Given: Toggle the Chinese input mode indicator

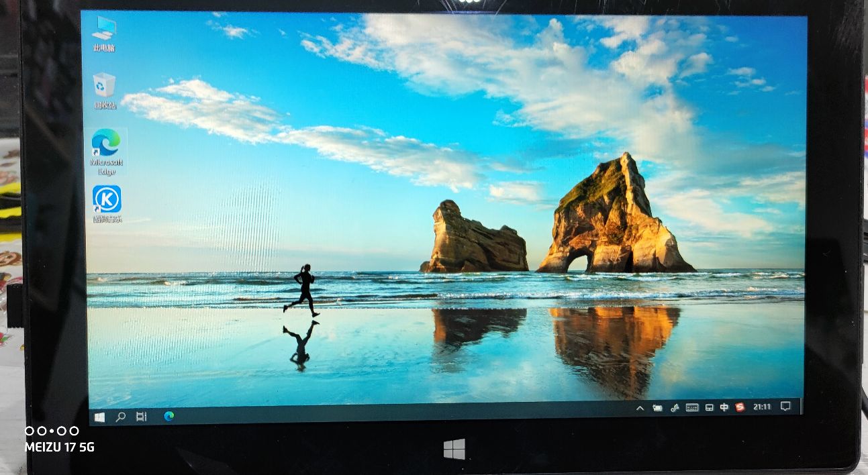Looking at the screenshot, I should point(724,407).
